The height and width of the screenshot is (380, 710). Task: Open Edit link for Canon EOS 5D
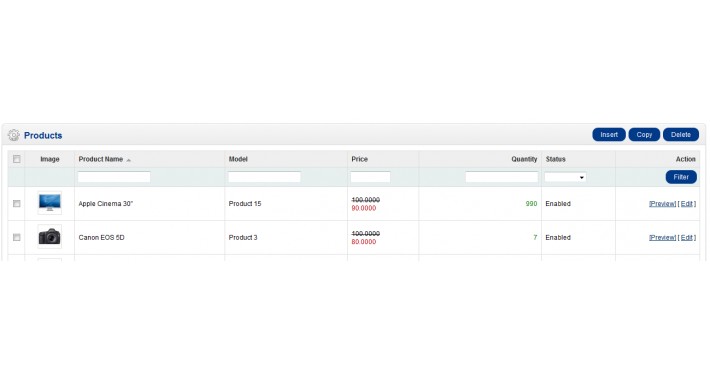coord(687,237)
